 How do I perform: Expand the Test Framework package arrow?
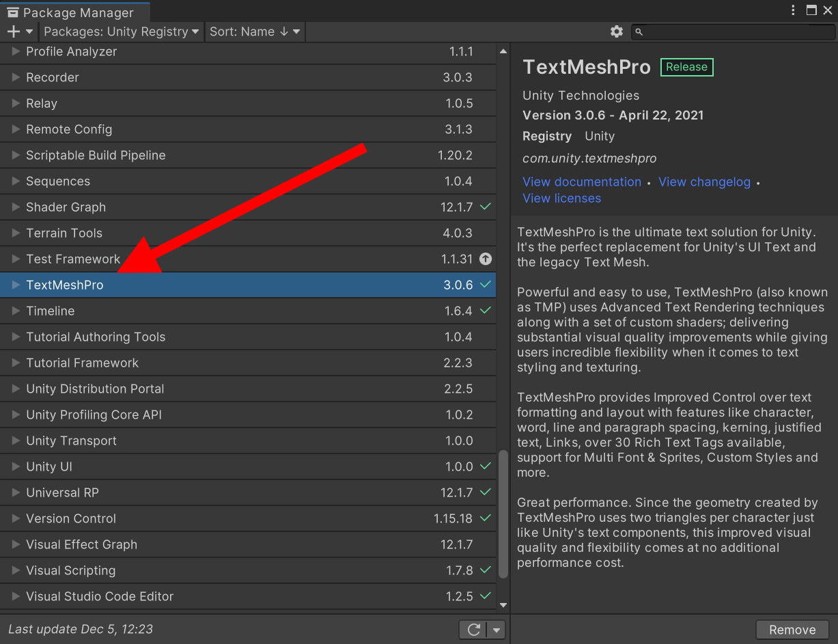16,259
